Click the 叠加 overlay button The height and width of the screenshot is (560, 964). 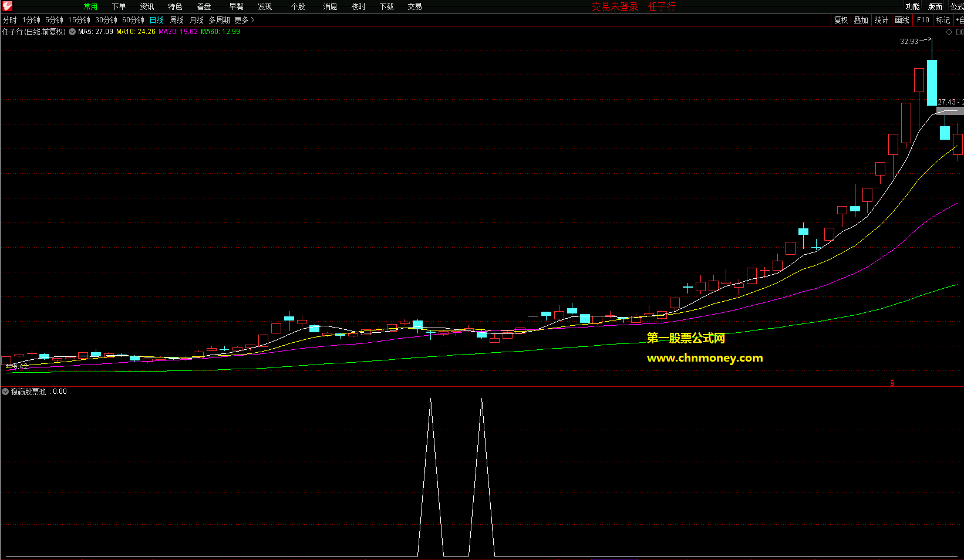point(861,20)
